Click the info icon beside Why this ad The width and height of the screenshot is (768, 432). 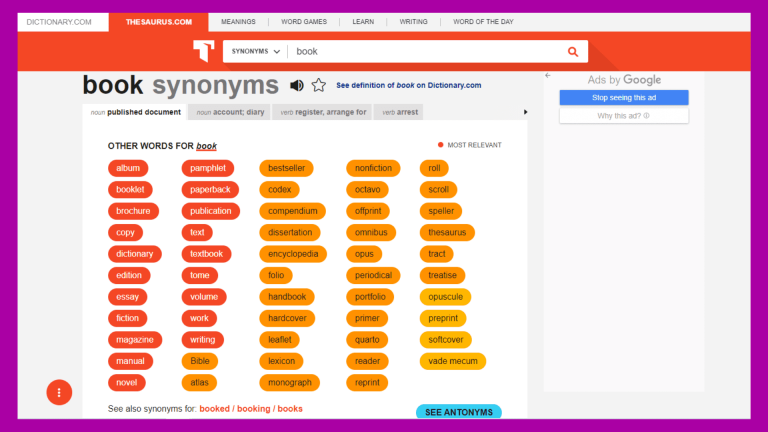pos(646,116)
